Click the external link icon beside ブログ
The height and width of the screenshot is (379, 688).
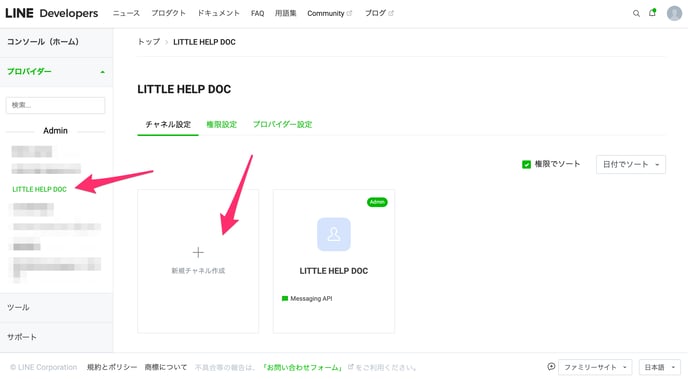pyautogui.click(x=391, y=13)
